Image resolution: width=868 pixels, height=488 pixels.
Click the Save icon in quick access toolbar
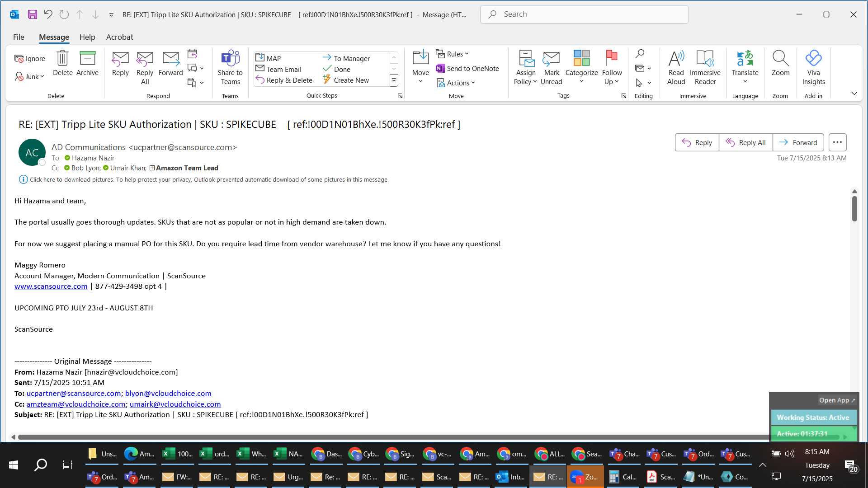pos(32,14)
